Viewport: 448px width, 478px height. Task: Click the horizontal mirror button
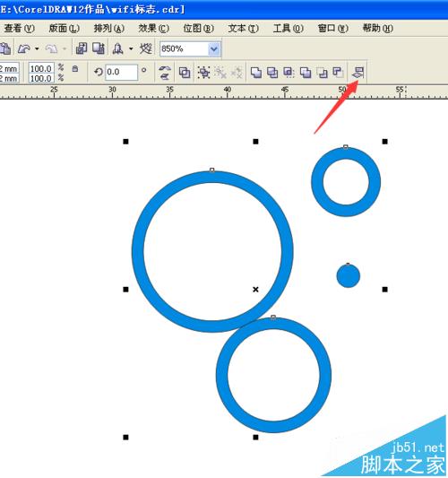coord(165,68)
